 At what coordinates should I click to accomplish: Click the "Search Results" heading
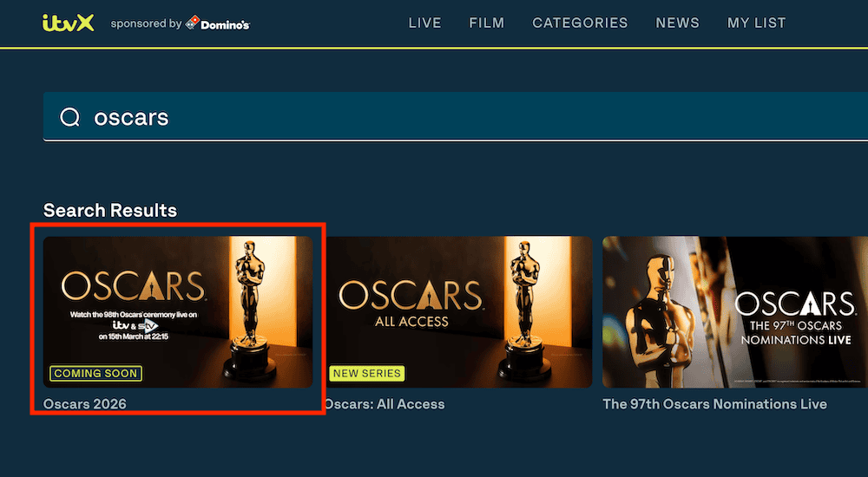tap(110, 210)
